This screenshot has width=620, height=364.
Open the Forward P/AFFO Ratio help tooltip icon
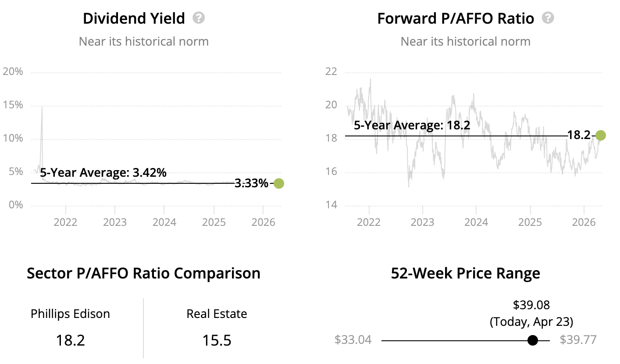point(548,18)
